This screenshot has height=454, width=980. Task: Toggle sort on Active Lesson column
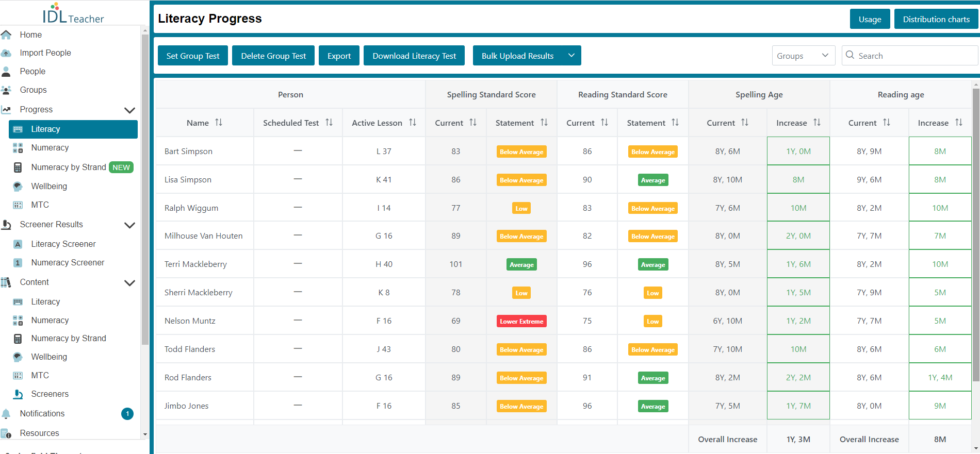tap(413, 123)
